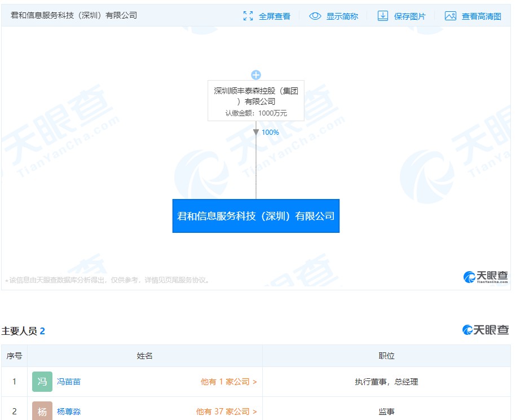Click the 天眼查 logo beside 主要人员
516x420 pixels.
click(486, 330)
